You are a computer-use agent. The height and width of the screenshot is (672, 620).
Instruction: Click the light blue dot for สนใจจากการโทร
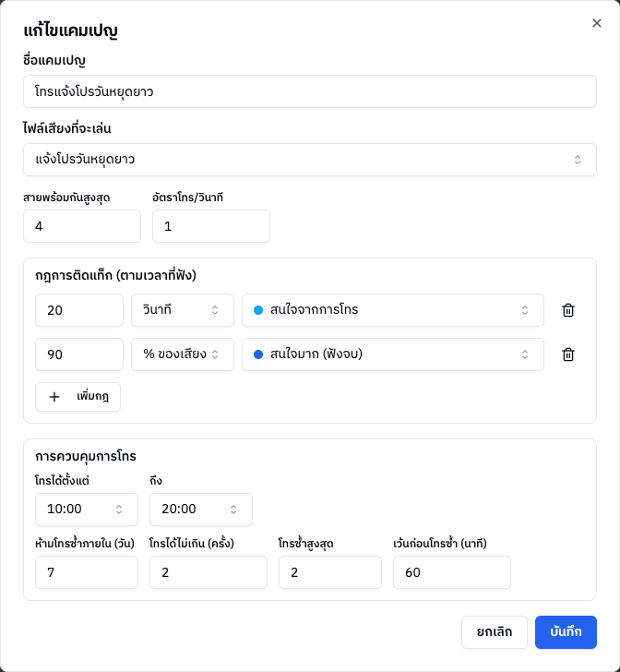258,310
